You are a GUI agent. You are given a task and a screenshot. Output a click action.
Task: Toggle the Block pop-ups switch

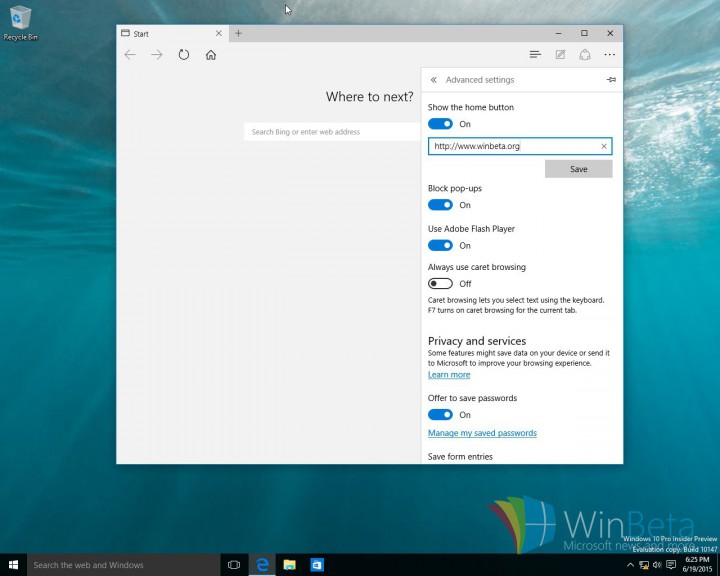click(440, 205)
